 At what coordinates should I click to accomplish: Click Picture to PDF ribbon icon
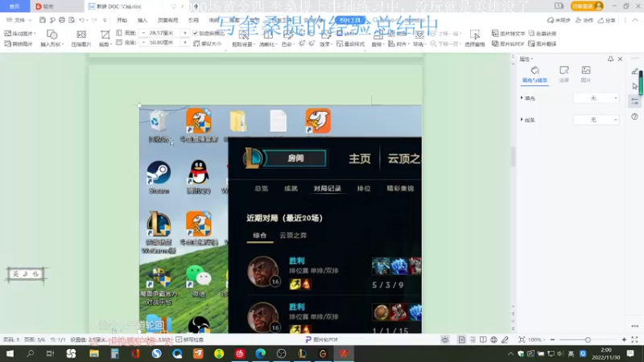coord(495,43)
